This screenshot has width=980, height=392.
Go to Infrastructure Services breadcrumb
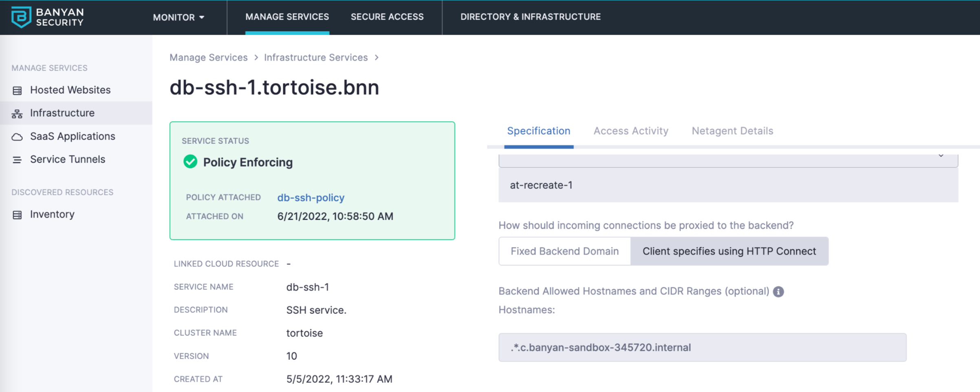(315, 57)
